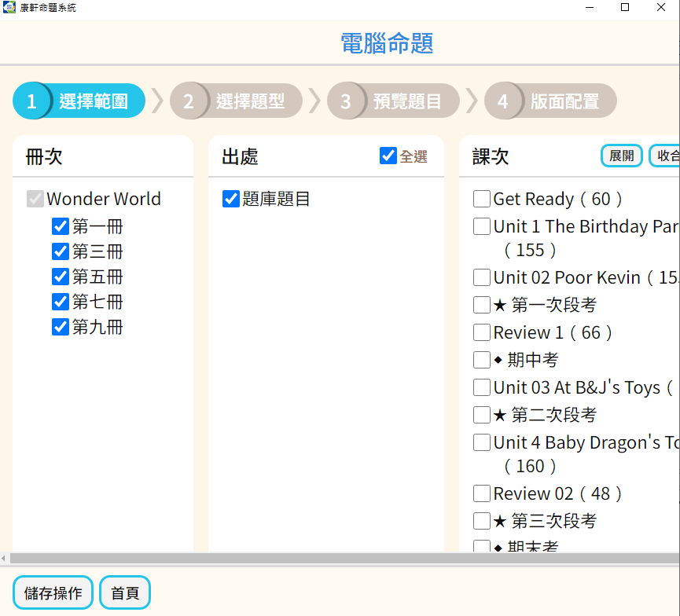680x616 pixels.
Task: Click the (155) count under Unit 1
Action: click(x=530, y=250)
